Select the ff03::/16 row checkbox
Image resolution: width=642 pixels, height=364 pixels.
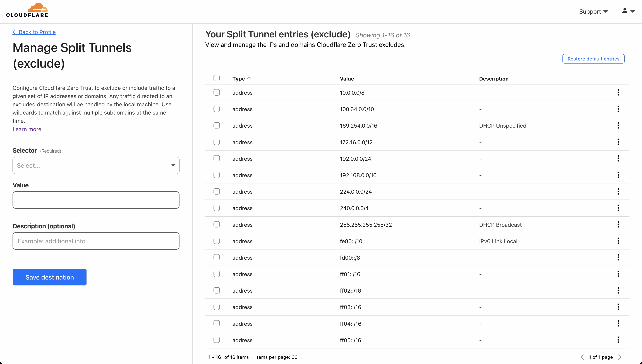point(217,307)
